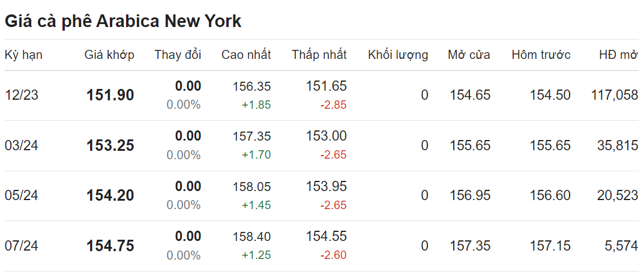Click the 117,058 open interest value
The height and width of the screenshot is (280, 644).
point(615,96)
